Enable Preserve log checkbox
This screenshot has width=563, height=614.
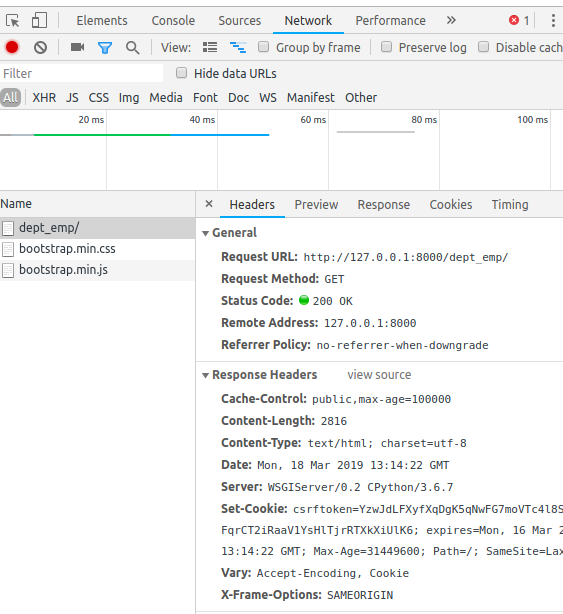click(x=386, y=47)
